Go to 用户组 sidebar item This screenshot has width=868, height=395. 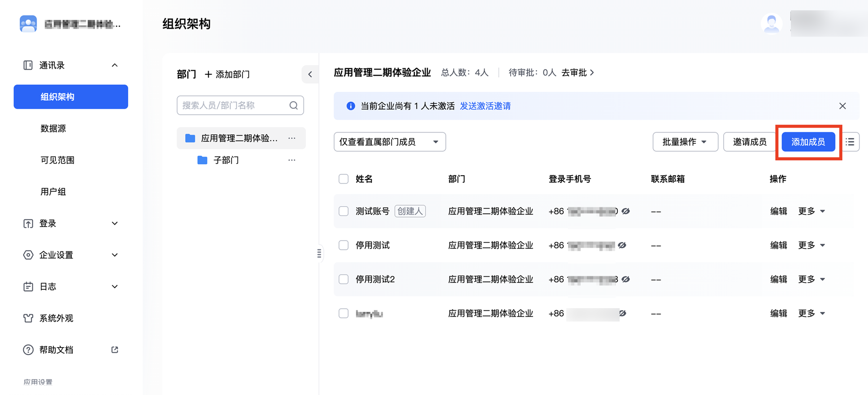[53, 192]
